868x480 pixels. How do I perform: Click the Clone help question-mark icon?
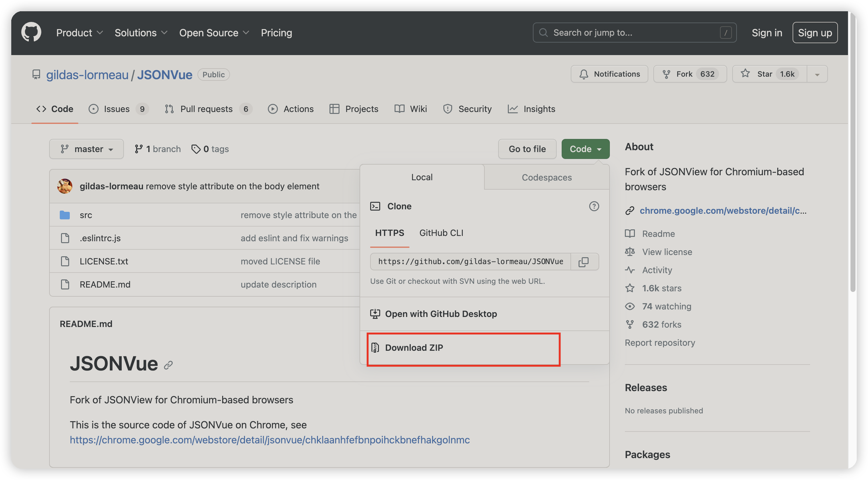[594, 206]
